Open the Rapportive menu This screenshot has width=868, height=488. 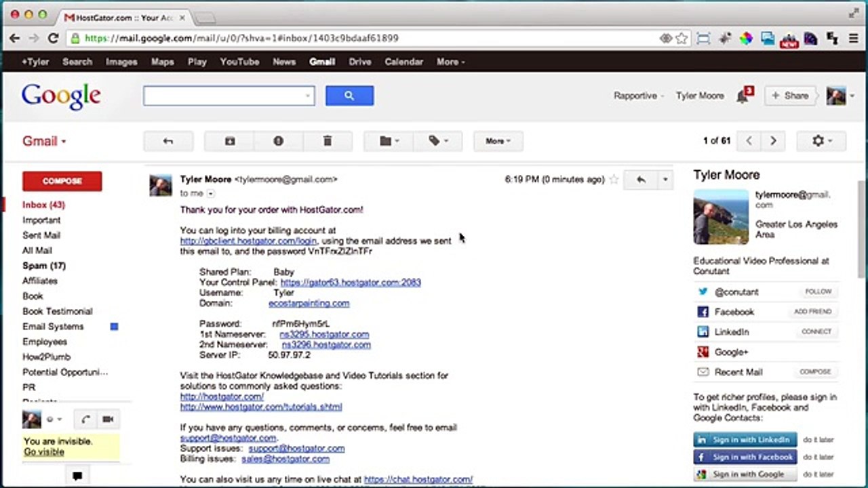(639, 96)
